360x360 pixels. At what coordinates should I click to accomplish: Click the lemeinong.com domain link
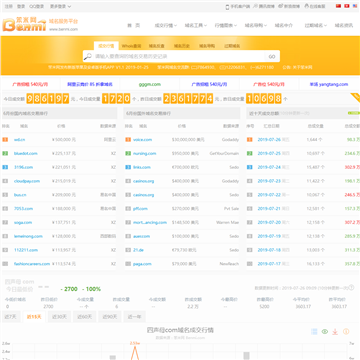pyautogui.click(x=28, y=236)
